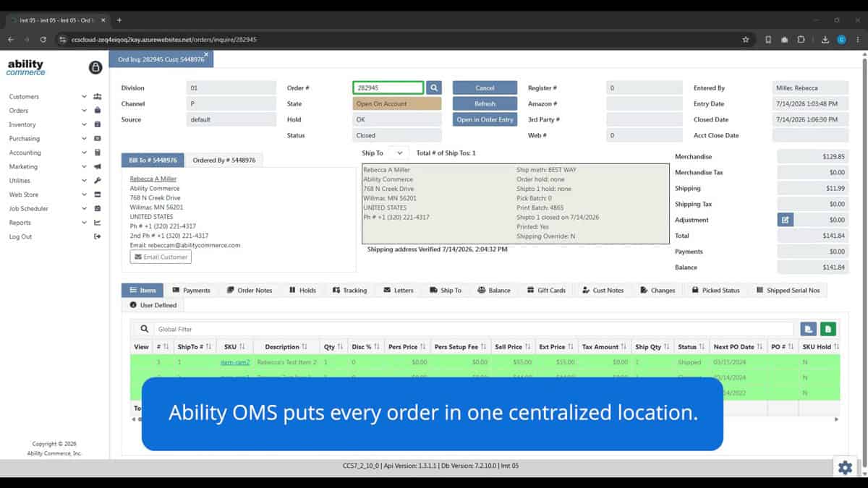This screenshot has width=868, height=488.
Task: Click the Accounting calculator icon
Action: [x=98, y=153]
